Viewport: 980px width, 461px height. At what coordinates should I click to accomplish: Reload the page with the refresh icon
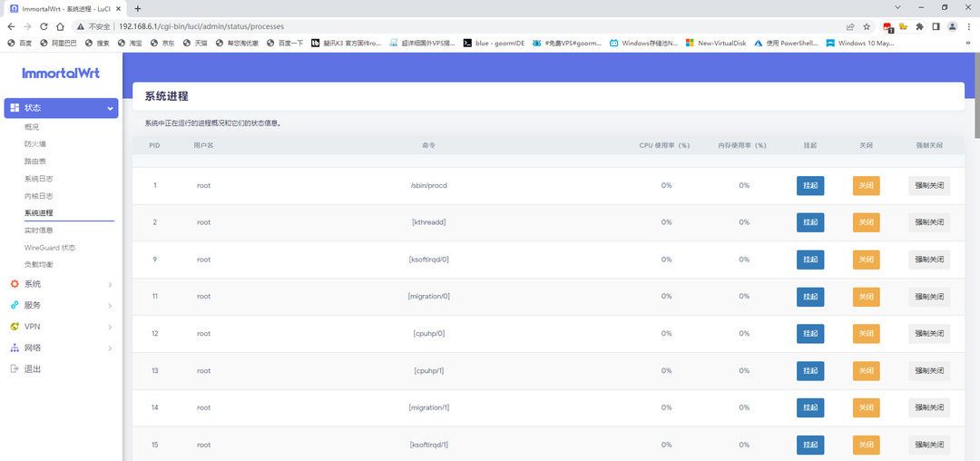tap(44, 27)
